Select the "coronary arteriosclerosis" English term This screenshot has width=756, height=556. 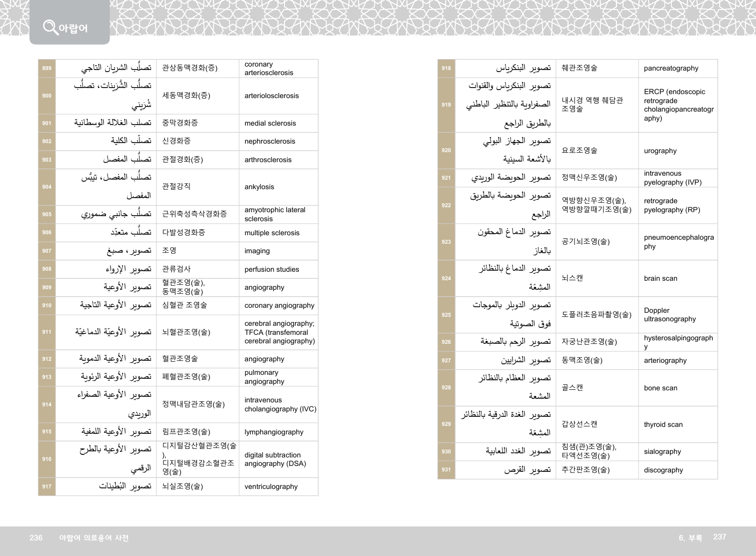pos(268,69)
